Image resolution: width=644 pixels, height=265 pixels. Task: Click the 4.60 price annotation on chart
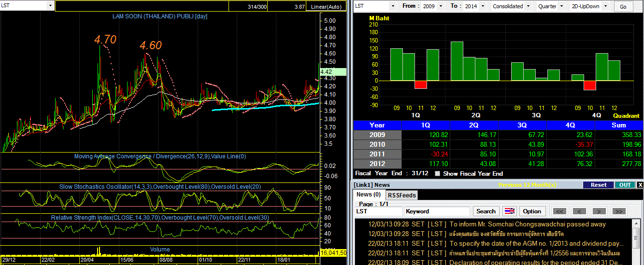pos(151,45)
